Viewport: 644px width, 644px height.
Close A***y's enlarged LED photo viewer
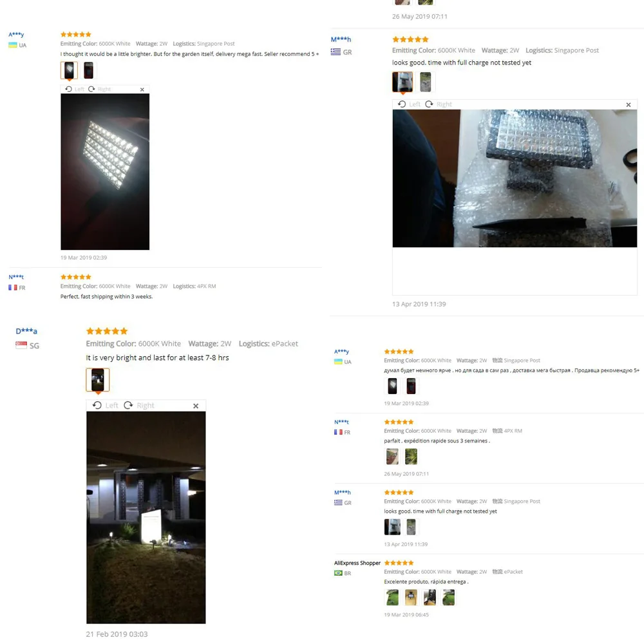[x=142, y=90]
